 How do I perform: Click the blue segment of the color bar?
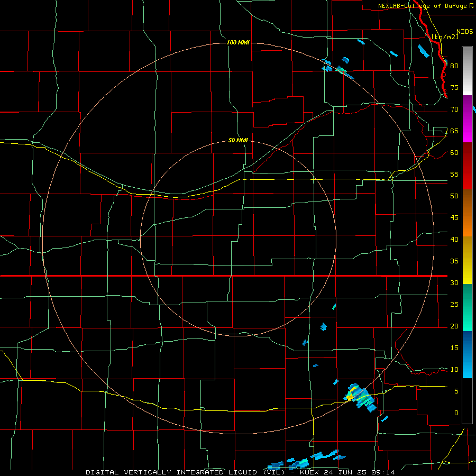[x=467, y=354]
